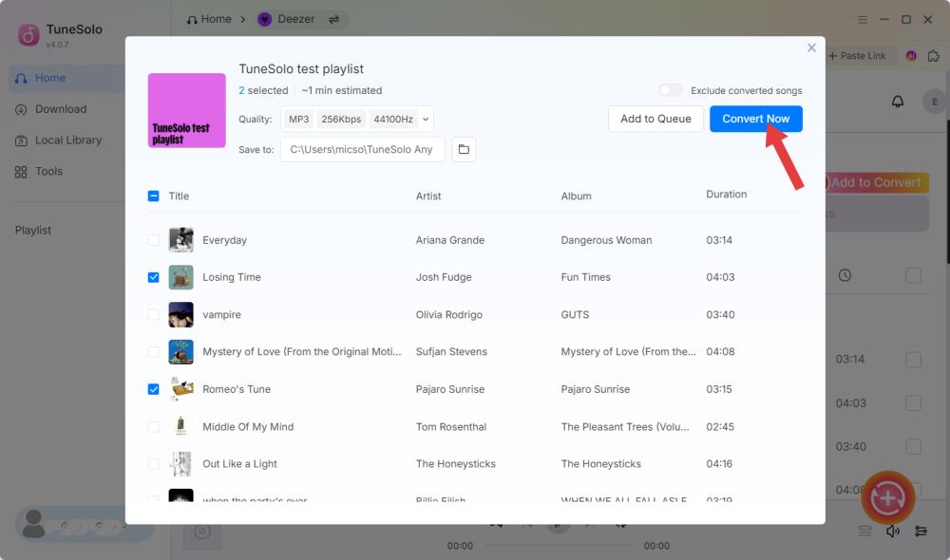Click the Artist column header
The image size is (950, 560).
[x=428, y=196]
